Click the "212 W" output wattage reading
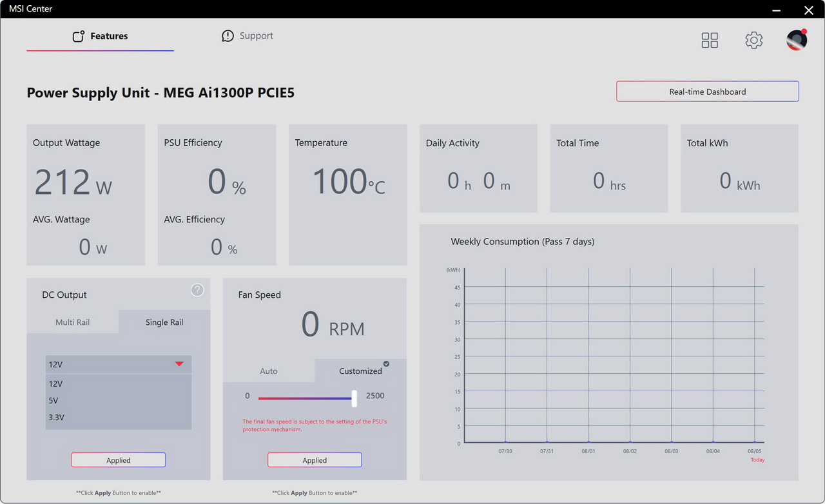The width and height of the screenshot is (825, 504). 73,182
